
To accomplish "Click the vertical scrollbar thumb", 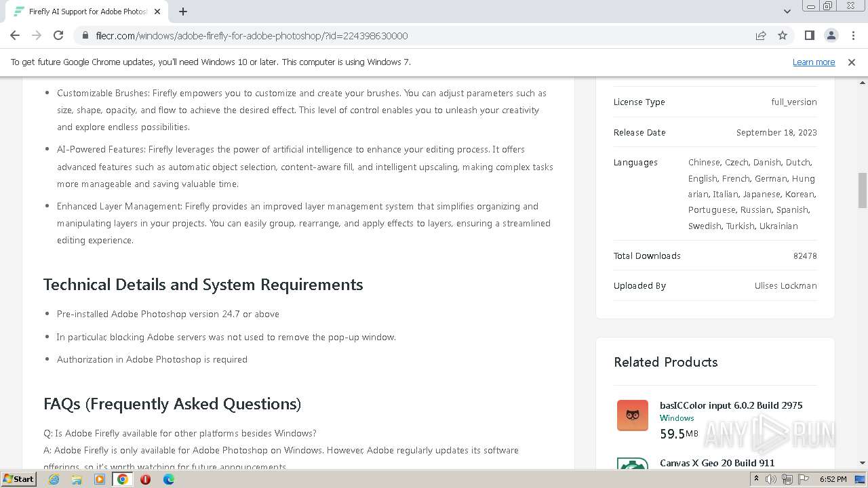I will point(863,190).
